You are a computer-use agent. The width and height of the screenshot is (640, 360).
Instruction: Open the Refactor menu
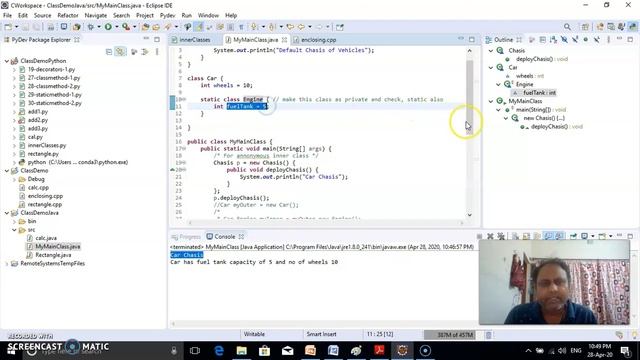click(x=68, y=16)
